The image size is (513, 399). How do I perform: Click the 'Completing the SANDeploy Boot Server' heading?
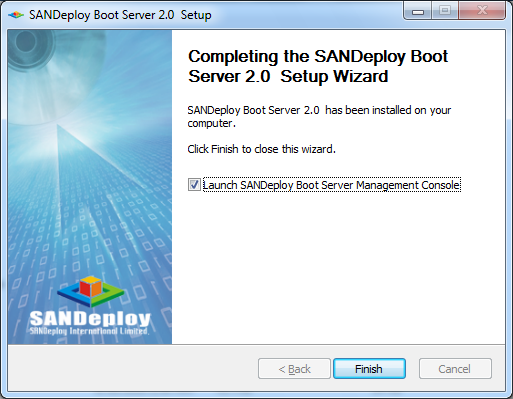point(318,66)
